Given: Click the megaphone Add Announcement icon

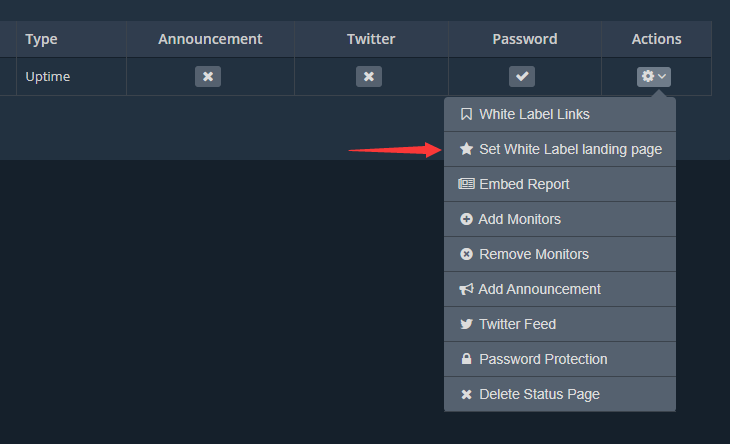Looking at the screenshot, I should (466, 289).
